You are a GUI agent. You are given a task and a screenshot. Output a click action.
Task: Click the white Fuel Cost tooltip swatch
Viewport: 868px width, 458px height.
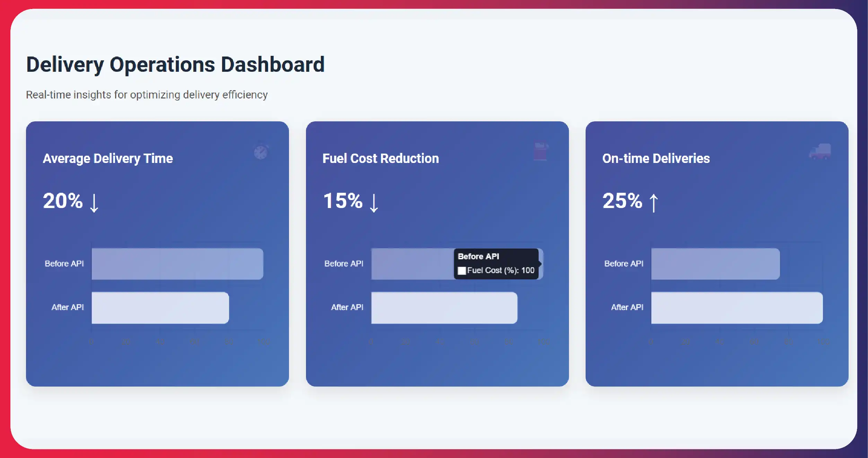[462, 271]
